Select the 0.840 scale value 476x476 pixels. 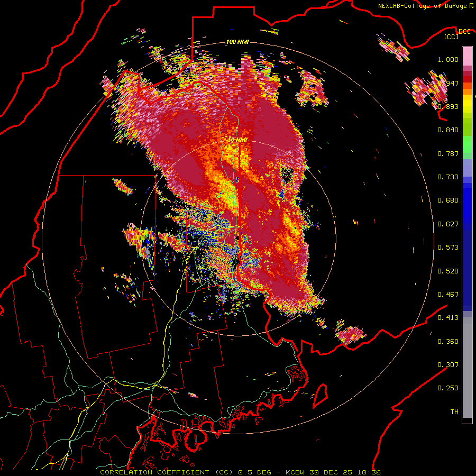click(x=448, y=130)
